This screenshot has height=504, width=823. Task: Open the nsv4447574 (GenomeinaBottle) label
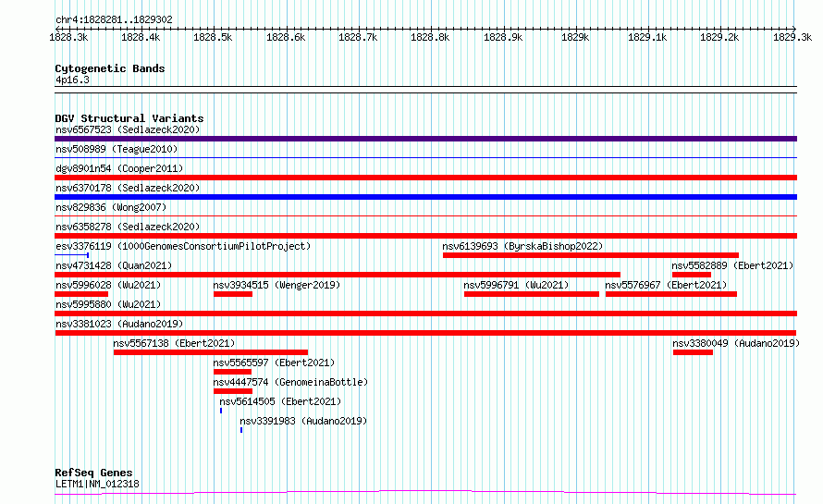[x=290, y=382]
